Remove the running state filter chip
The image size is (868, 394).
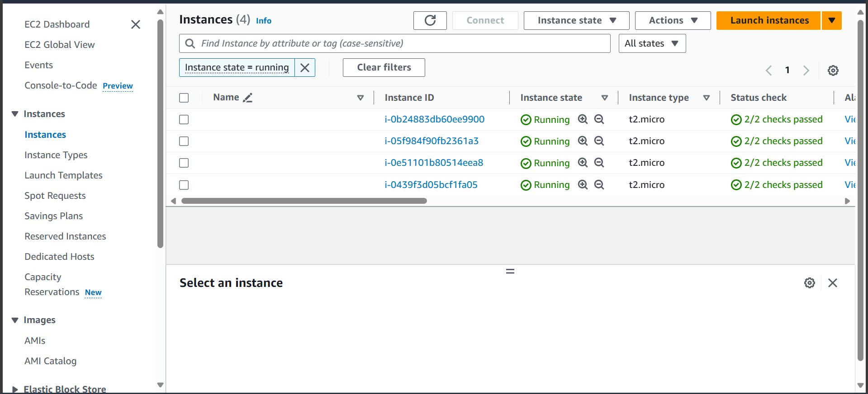[x=305, y=68]
